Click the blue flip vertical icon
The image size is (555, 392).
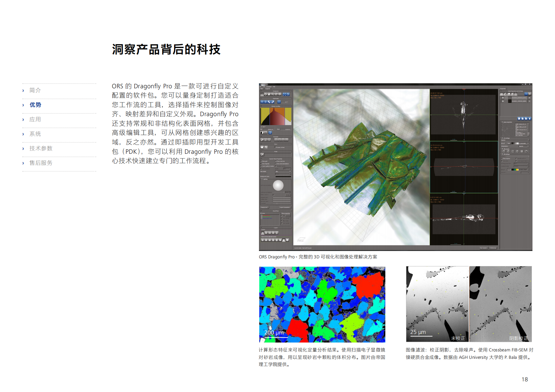(x=265, y=102)
